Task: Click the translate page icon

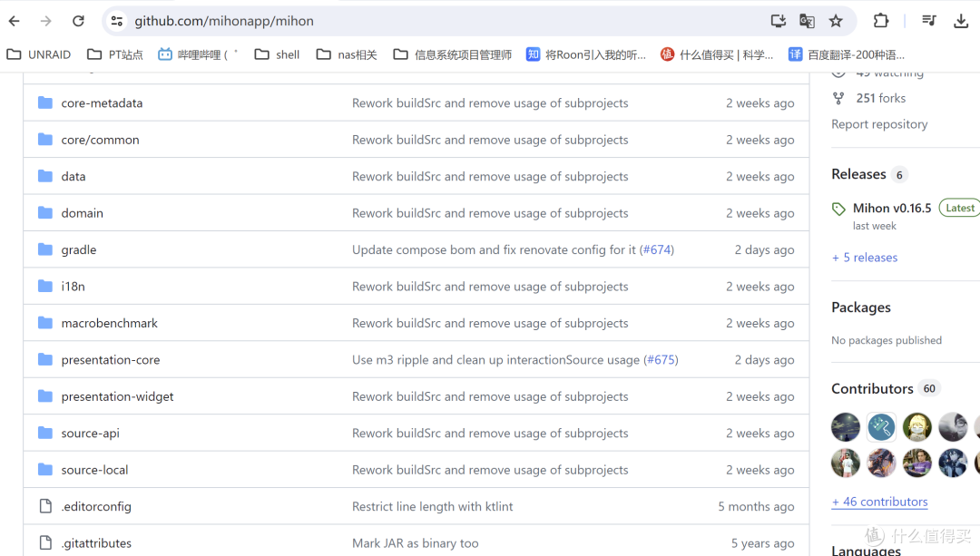Action: tap(807, 21)
